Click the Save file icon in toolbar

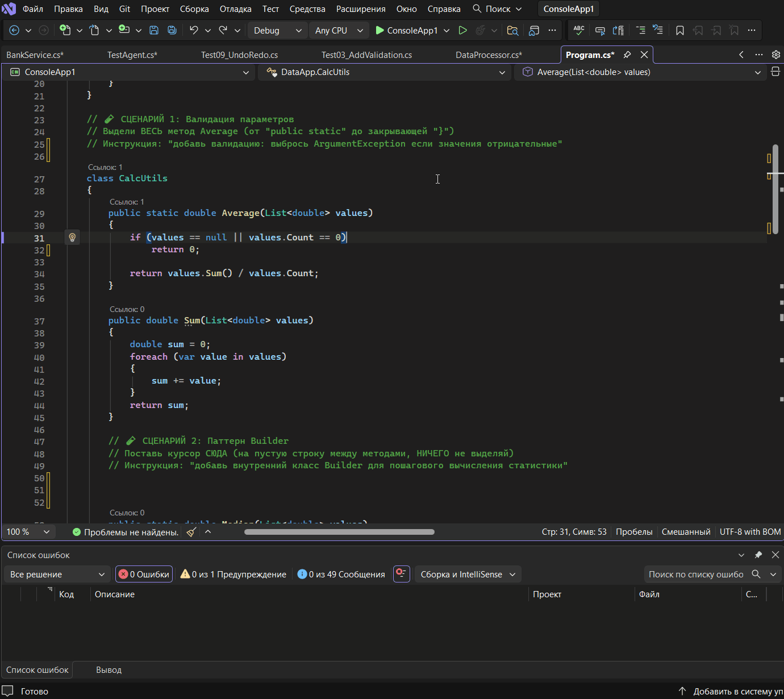point(153,31)
